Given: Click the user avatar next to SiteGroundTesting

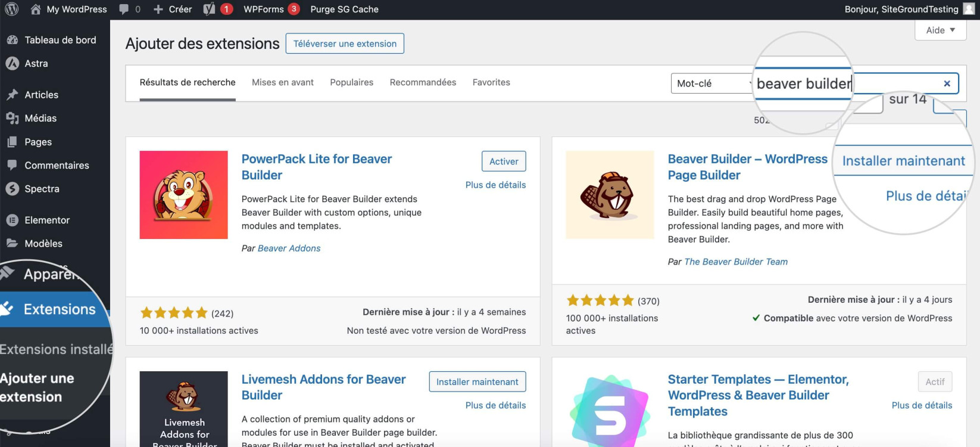Looking at the screenshot, I should click(x=969, y=9).
